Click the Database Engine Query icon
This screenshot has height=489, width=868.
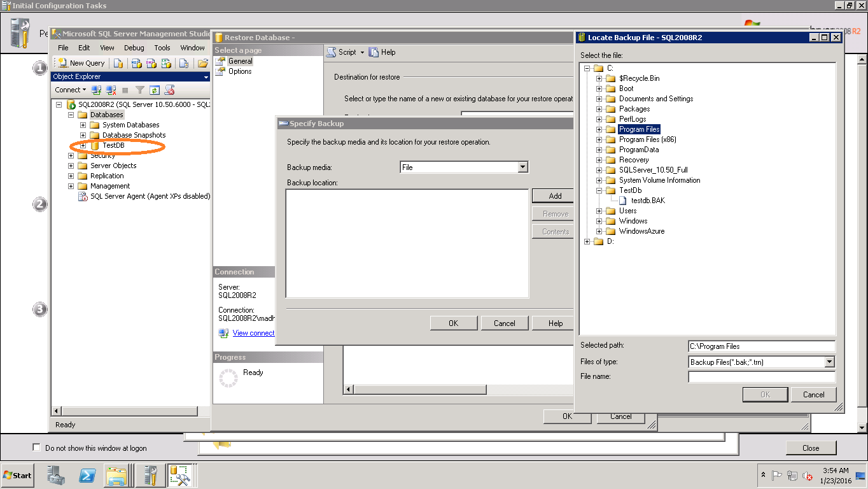(x=118, y=63)
